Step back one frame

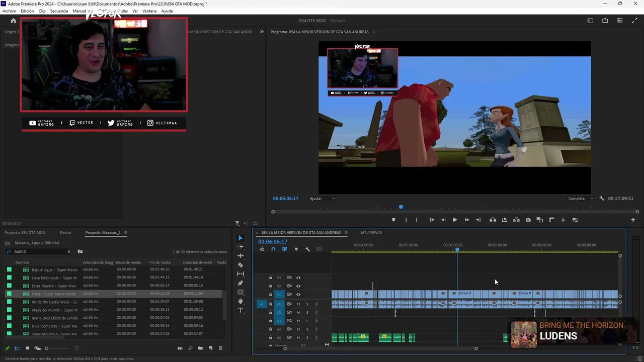click(443, 220)
